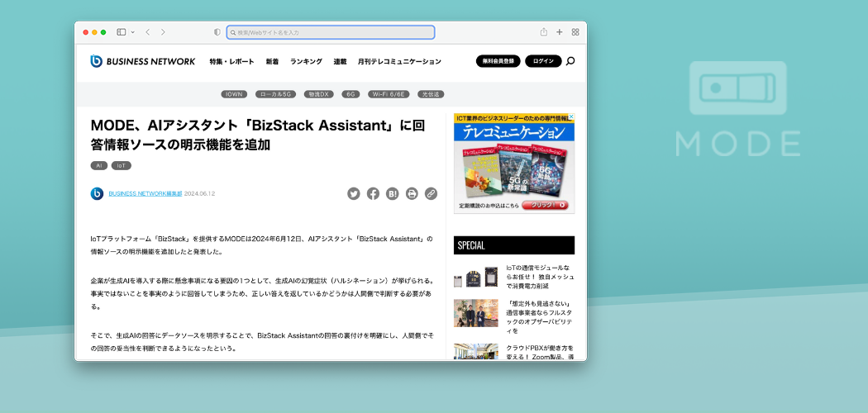Viewport: 868px width, 413px height.
Task: Click the Facebook share icon
Action: [373, 193]
